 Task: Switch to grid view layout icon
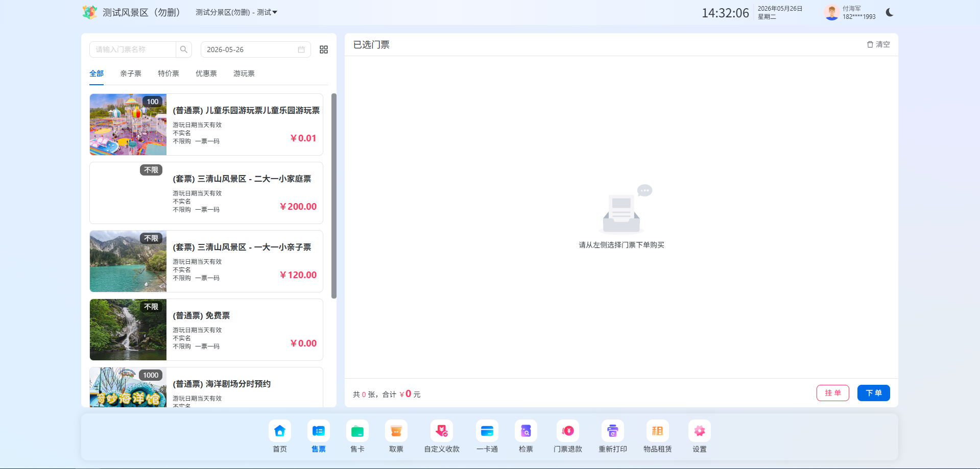pos(324,50)
